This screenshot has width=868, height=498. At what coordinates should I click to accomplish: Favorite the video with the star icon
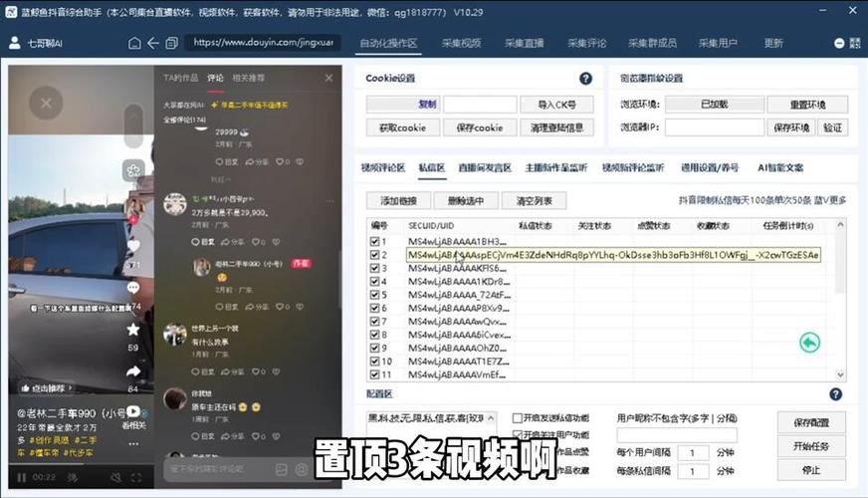point(133,330)
